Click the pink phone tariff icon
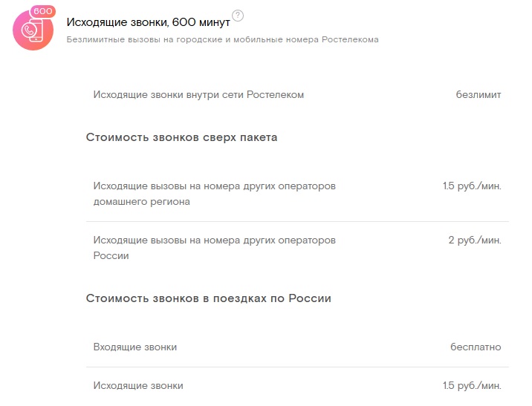Viewport: 532px width, 406px height. pyautogui.click(x=31, y=31)
